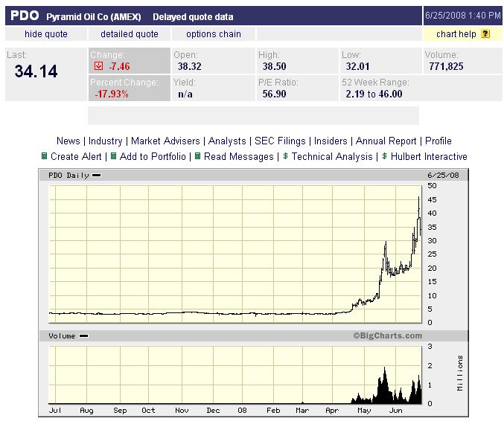Click the Volume legend line marker
Screen dimensions: 504x424
tap(84, 336)
